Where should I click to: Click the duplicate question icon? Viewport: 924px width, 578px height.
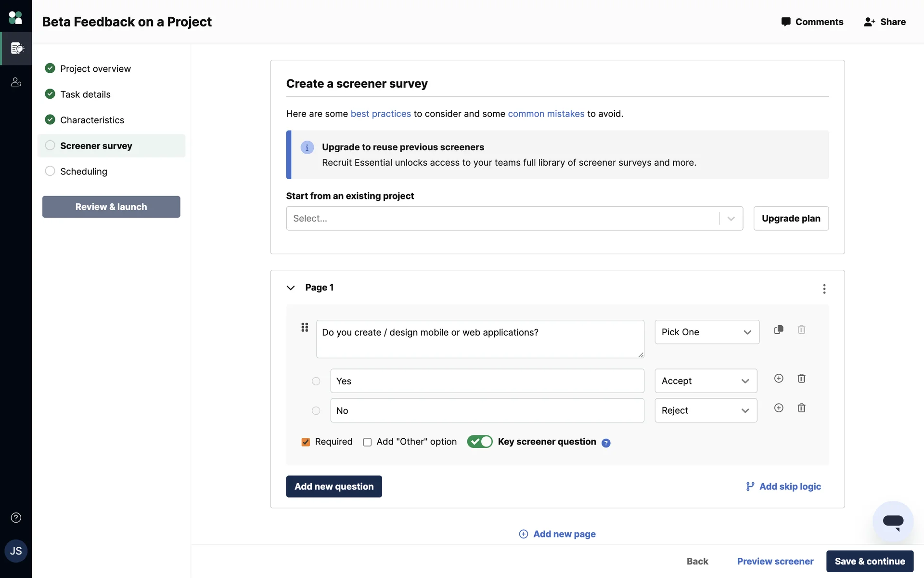coord(778,330)
